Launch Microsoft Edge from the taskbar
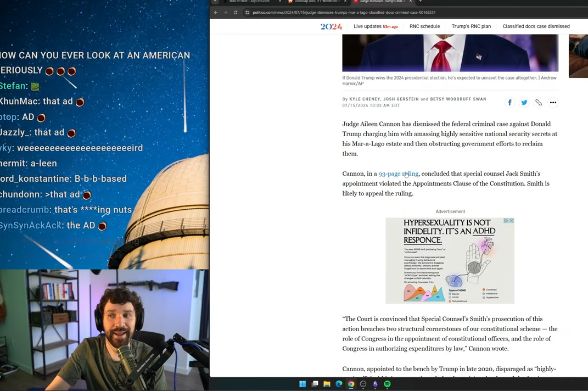 339,384
